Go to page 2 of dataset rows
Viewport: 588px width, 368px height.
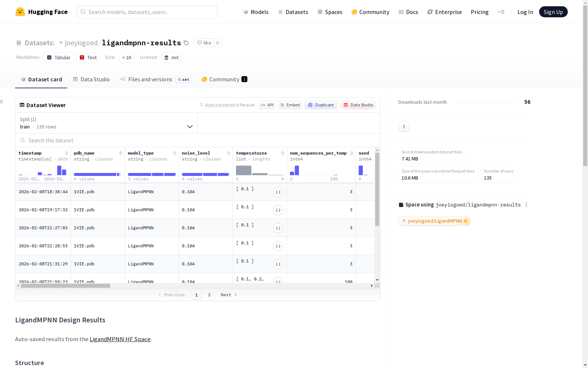(209, 295)
